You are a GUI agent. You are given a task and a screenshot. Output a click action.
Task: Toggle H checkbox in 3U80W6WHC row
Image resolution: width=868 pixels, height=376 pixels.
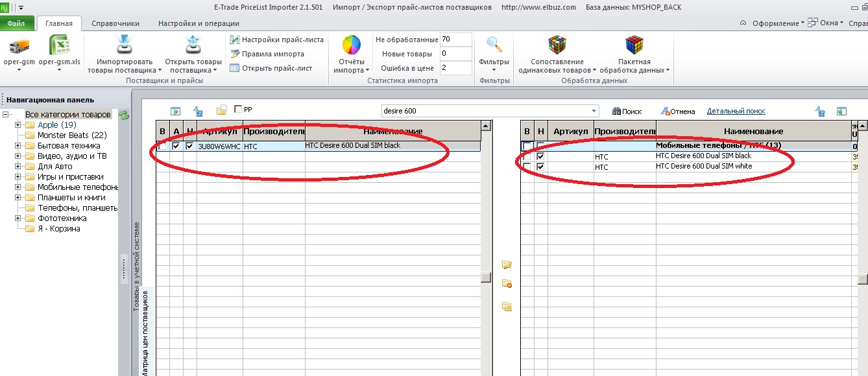pos(189,147)
